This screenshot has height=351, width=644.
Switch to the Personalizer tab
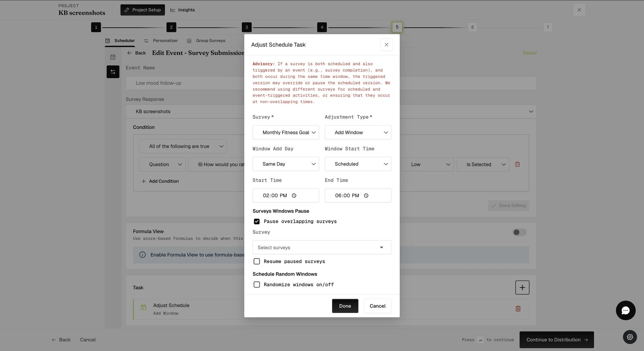[161, 41]
